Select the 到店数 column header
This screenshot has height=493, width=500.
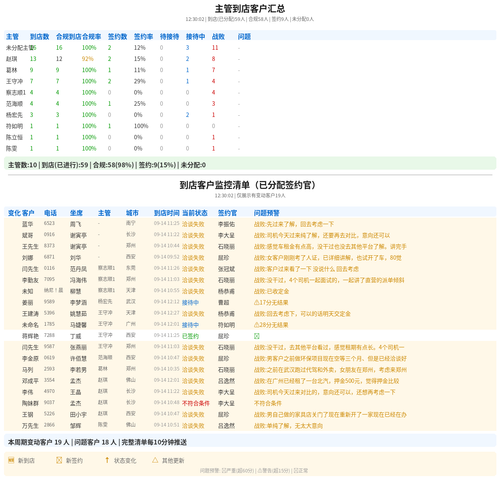click(40, 37)
